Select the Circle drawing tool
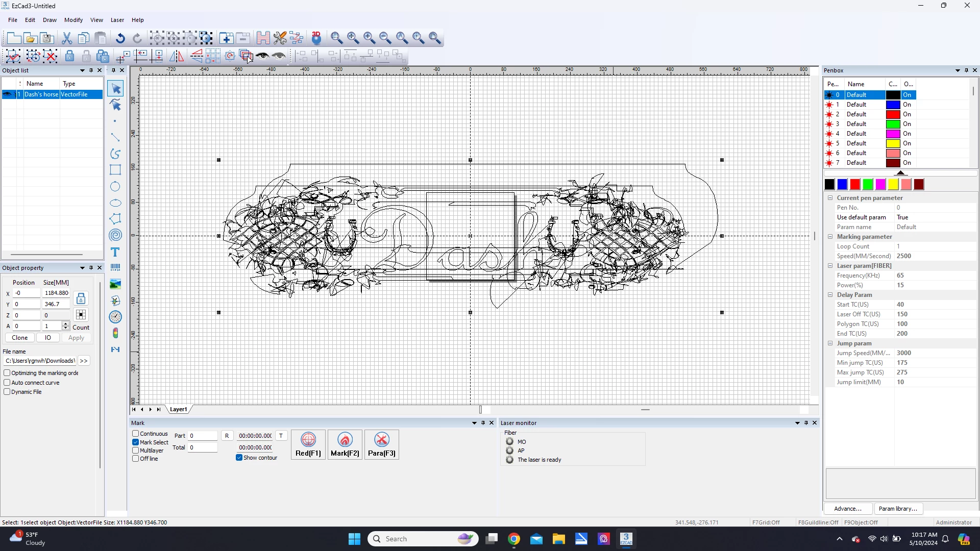The width and height of the screenshot is (980, 551). 115,186
